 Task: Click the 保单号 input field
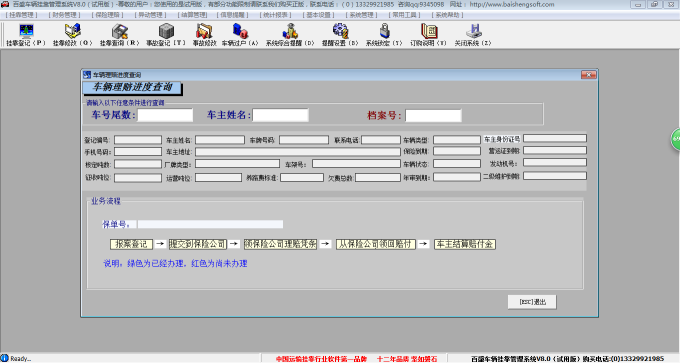coord(210,224)
